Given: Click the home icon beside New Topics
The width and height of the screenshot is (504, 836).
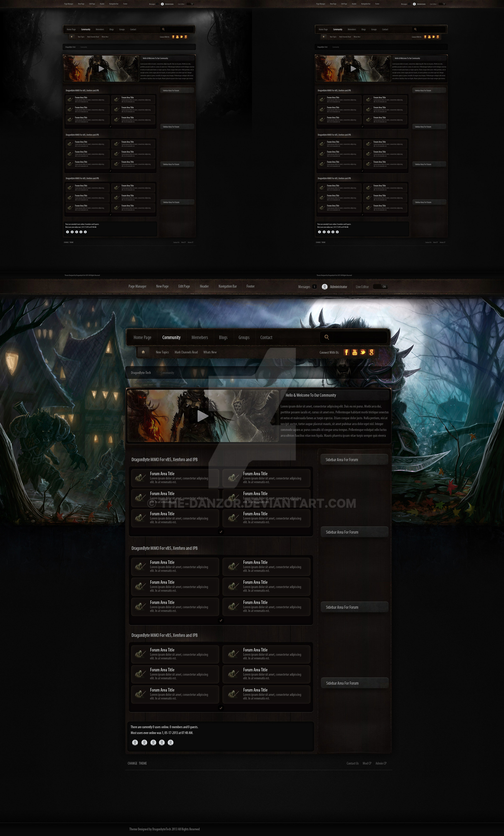Looking at the screenshot, I should (x=143, y=352).
